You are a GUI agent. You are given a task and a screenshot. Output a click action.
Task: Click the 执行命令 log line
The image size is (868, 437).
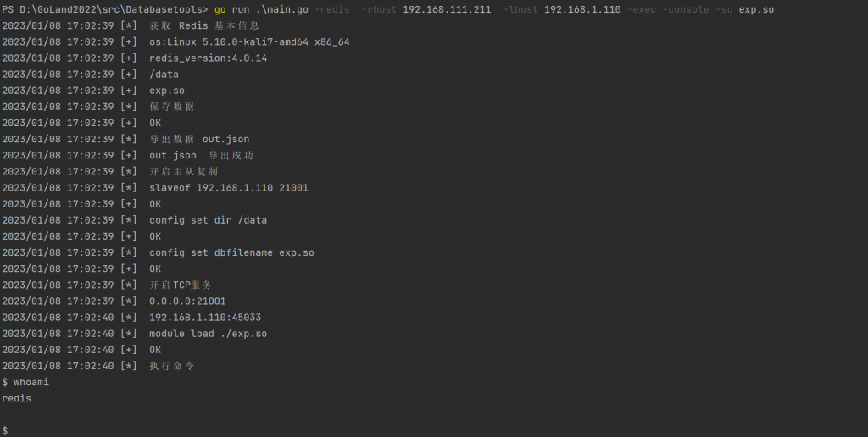pos(172,366)
